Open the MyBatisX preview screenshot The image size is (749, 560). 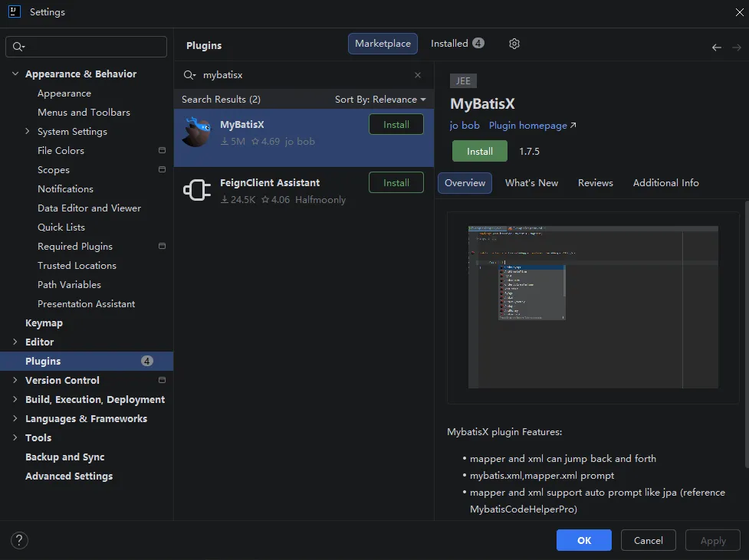pos(593,307)
